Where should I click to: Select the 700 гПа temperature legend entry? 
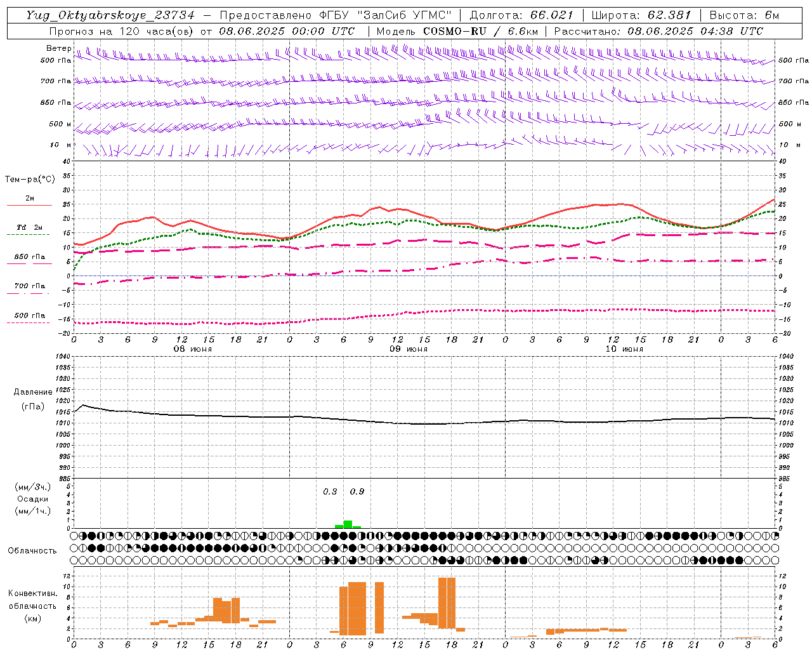coord(29,286)
